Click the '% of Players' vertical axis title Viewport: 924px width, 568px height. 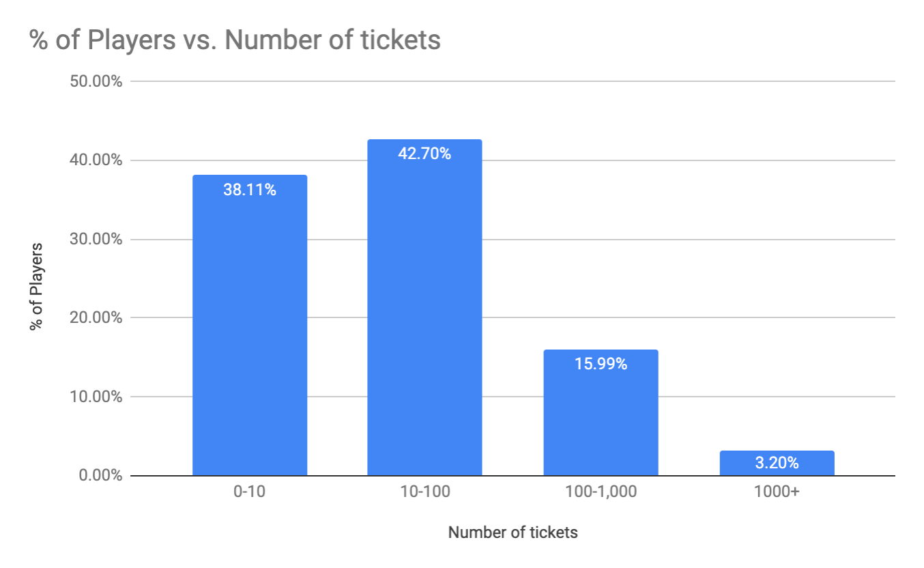click(x=36, y=287)
